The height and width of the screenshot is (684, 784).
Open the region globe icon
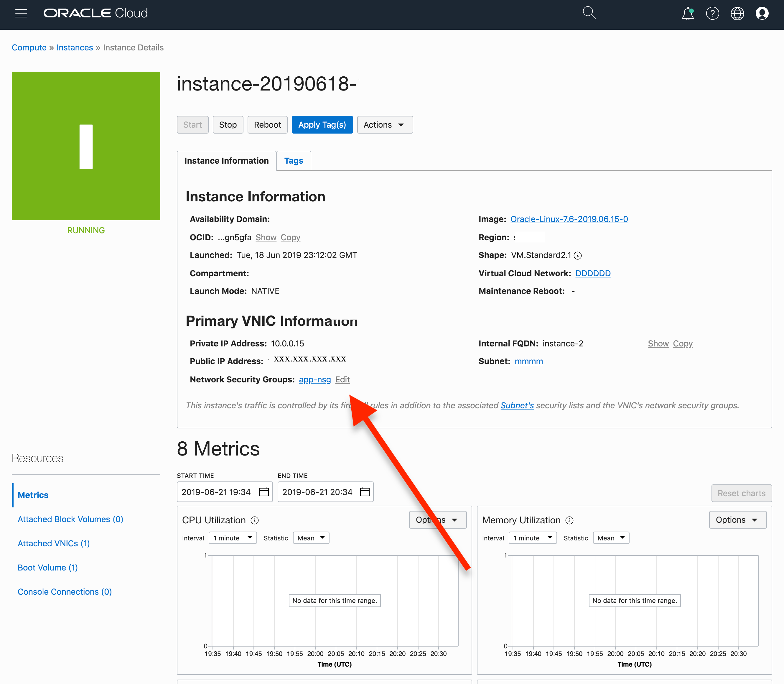coord(737,13)
